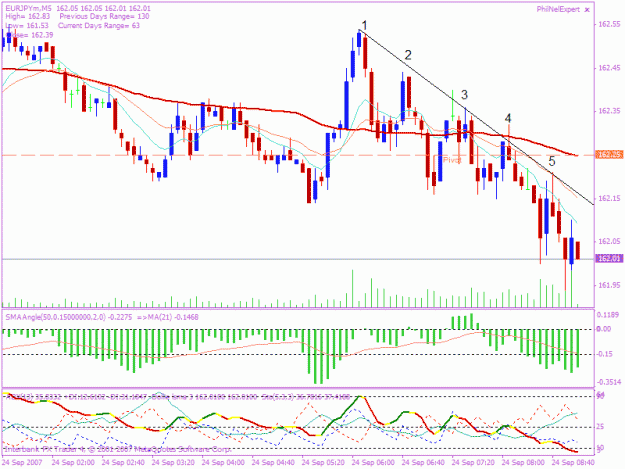
Task: Click the 24 Sep 06:00 time label
Action: tap(373, 463)
